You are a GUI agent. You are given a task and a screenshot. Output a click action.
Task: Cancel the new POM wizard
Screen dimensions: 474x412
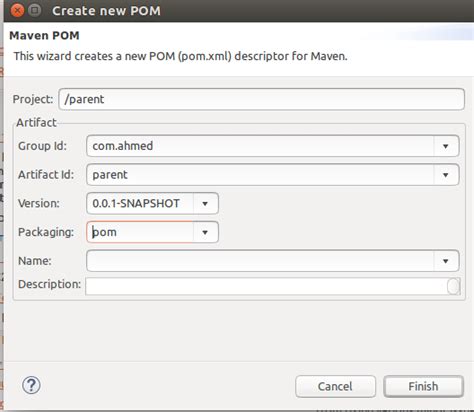335,386
